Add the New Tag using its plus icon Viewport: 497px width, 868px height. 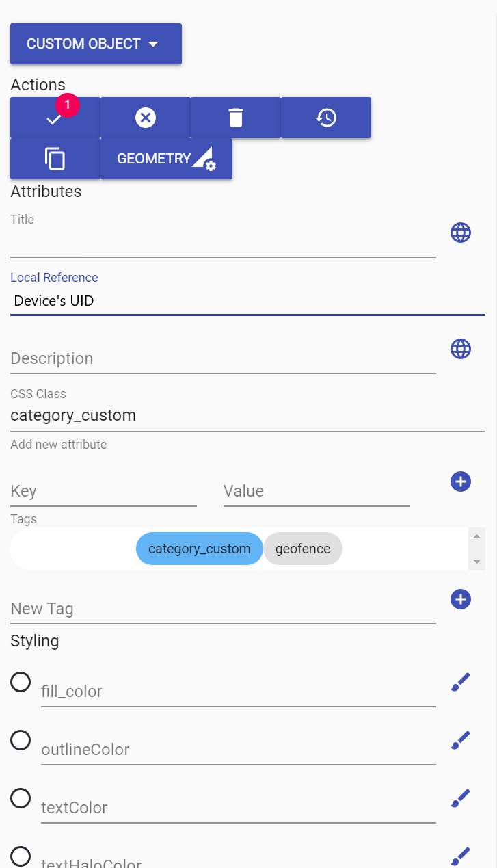coord(461,599)
